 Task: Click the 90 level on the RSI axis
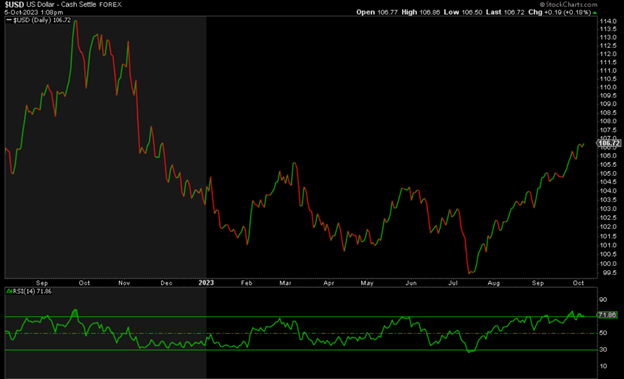603,299
